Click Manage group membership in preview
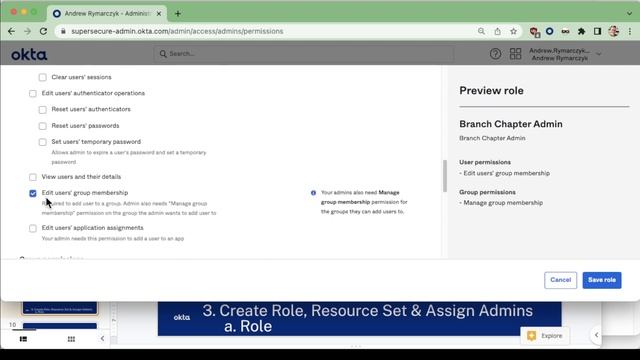The image size is (640, 360). point(503,203)
